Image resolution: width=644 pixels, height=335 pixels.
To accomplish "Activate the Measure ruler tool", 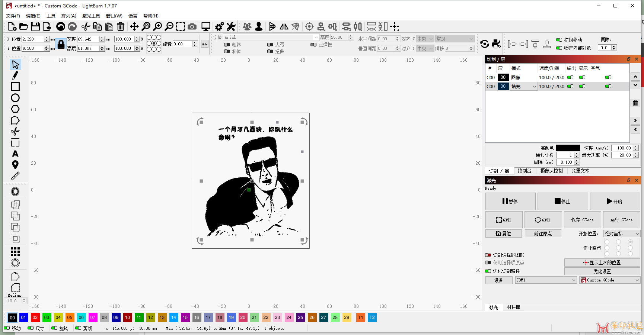I will point(15,176).
